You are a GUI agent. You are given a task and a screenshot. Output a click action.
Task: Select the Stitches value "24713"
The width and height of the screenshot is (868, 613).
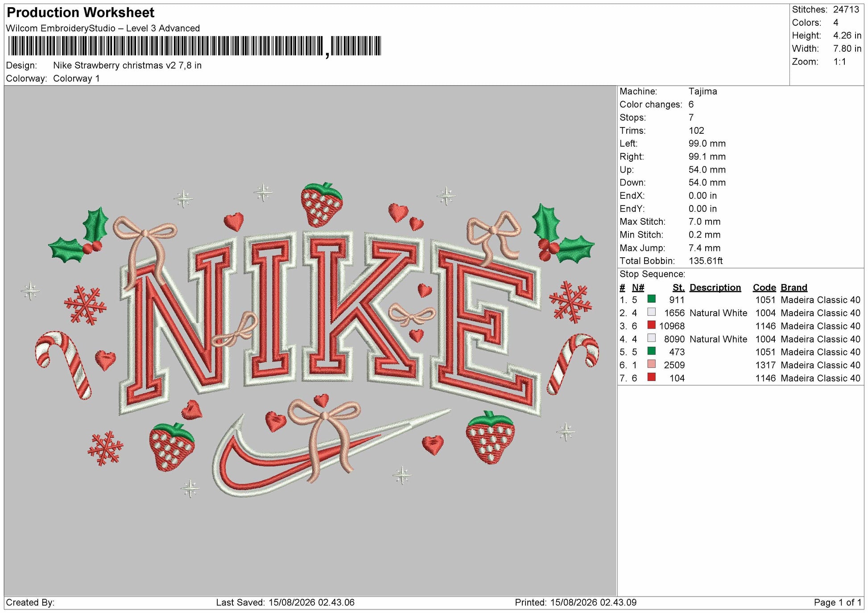[846, 9]
